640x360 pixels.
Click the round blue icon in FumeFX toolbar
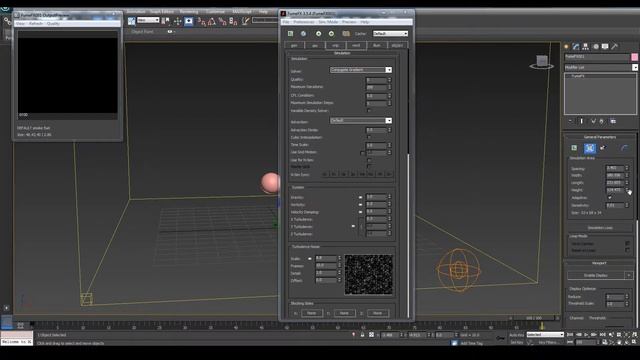coord(303,33)
